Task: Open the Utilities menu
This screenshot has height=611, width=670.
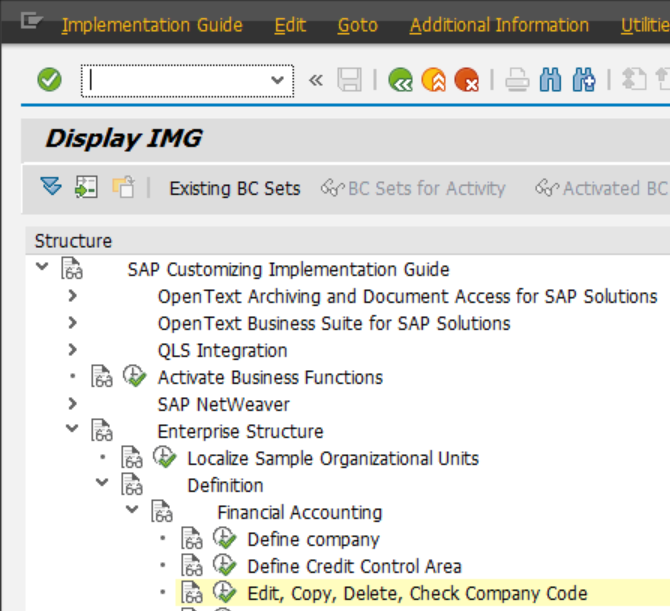Action: [x=645, y=25]
